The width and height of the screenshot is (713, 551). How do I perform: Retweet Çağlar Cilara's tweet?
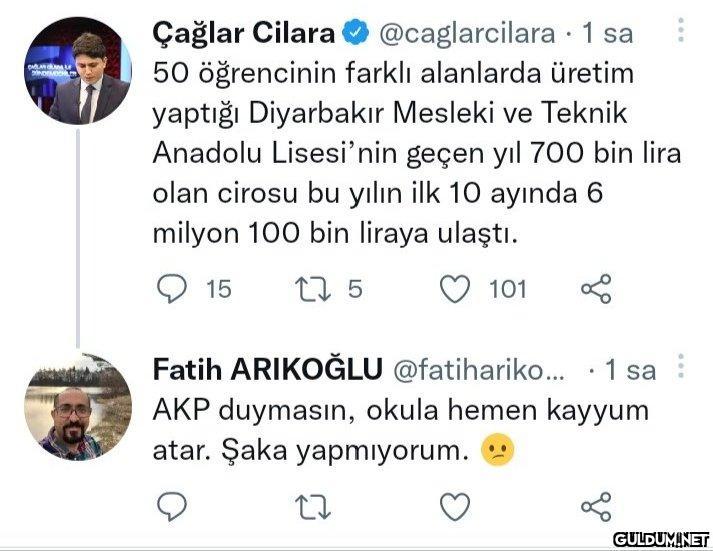[312, 289]
